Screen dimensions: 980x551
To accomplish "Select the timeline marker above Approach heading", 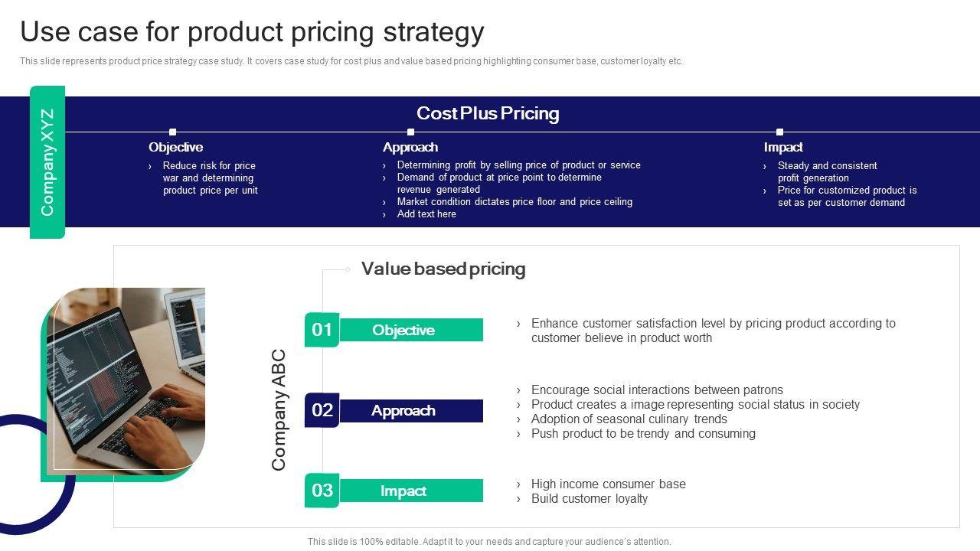I will [410, 132].
